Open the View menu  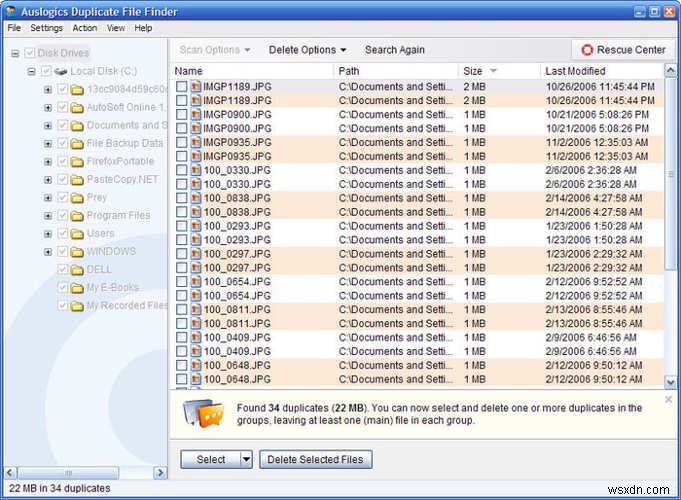click(116, 28)
